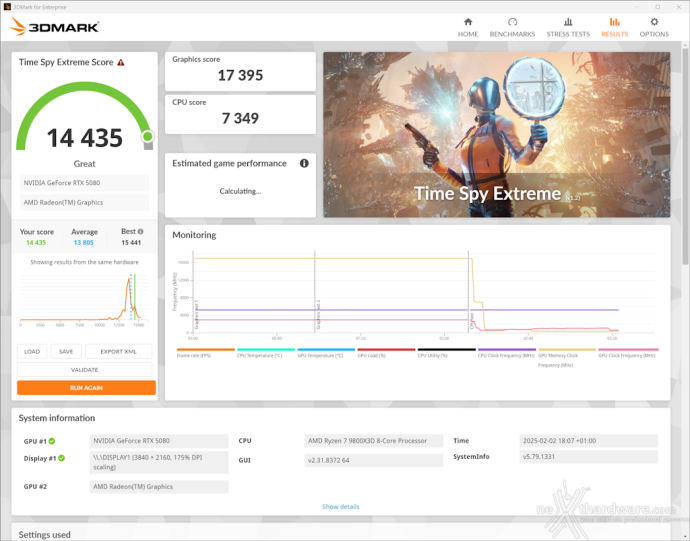Click the green check next to GPU #1
This screenshot has width=690, height=541.
(52, 441)
